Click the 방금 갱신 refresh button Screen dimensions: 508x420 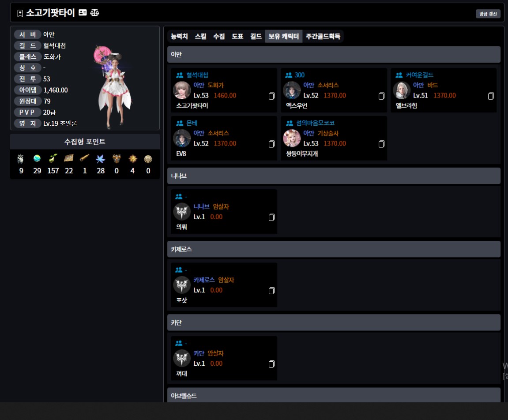coord(488,14)
